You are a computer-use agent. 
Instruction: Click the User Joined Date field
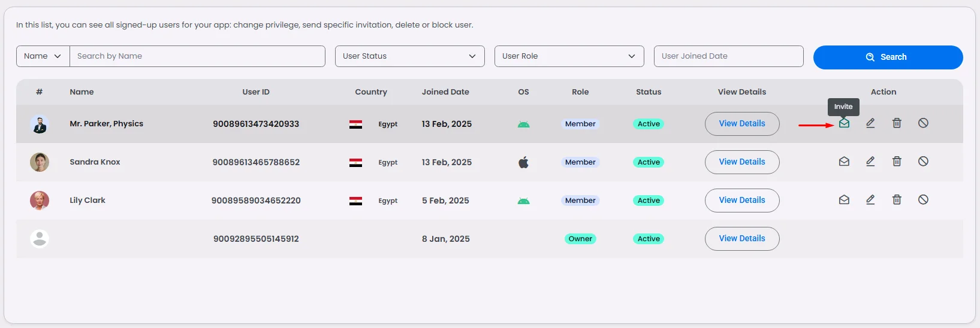coord(728,56)
